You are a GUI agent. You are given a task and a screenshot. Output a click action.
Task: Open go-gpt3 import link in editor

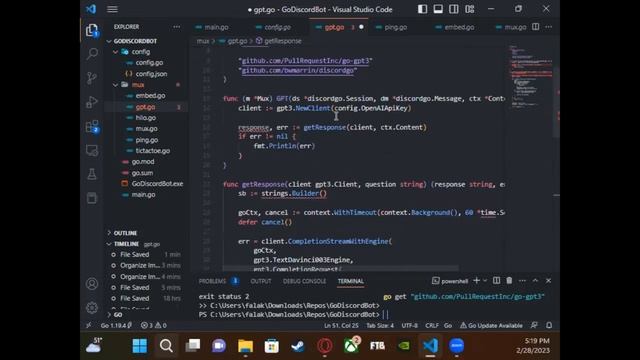pos(305,61)
